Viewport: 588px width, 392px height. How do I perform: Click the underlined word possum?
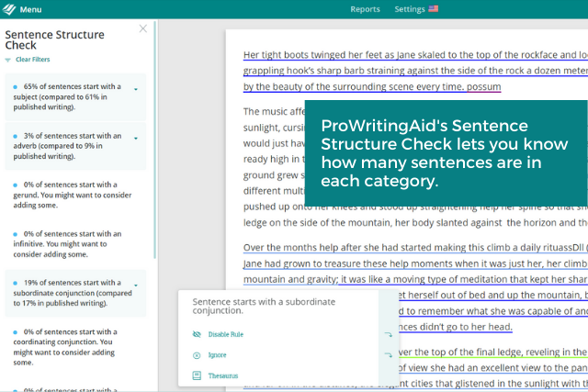coord(484,86)
